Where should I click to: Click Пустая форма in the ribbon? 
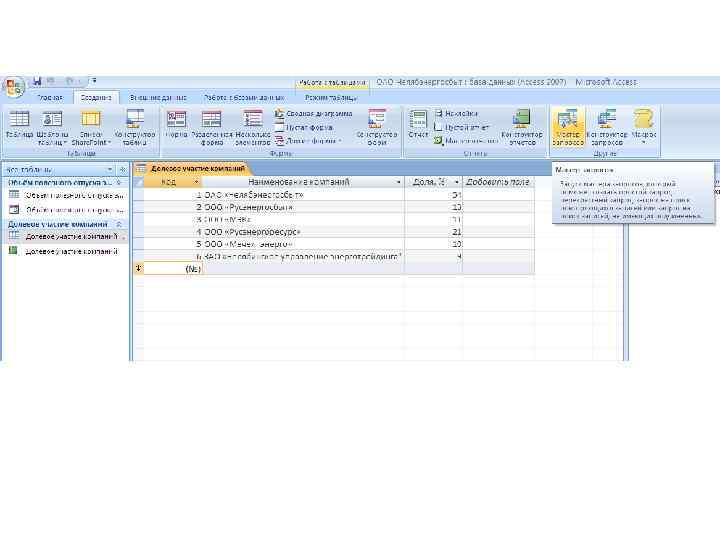pyautogui.click(x=304, y=127)
